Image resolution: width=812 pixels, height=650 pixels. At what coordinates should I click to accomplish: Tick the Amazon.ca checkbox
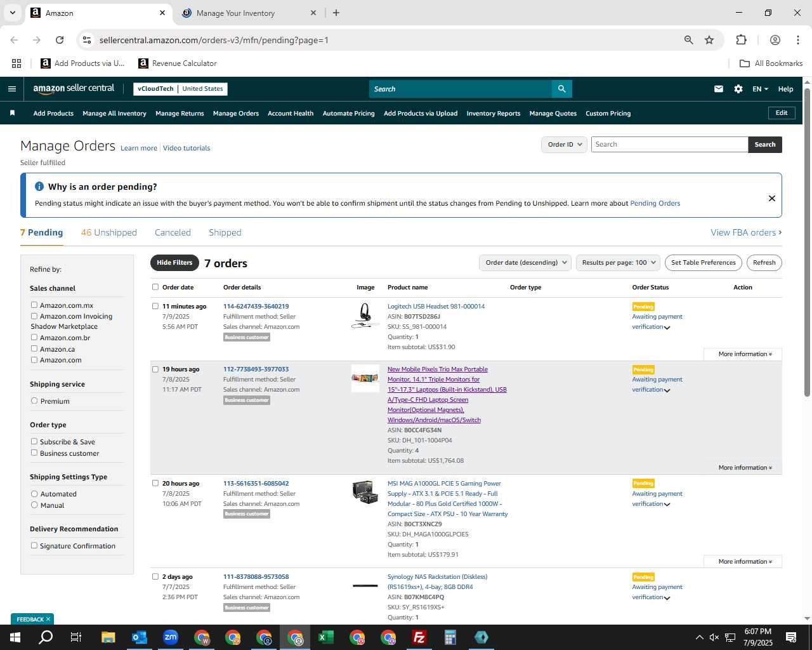pyautogui.click(x=34, y=349)
